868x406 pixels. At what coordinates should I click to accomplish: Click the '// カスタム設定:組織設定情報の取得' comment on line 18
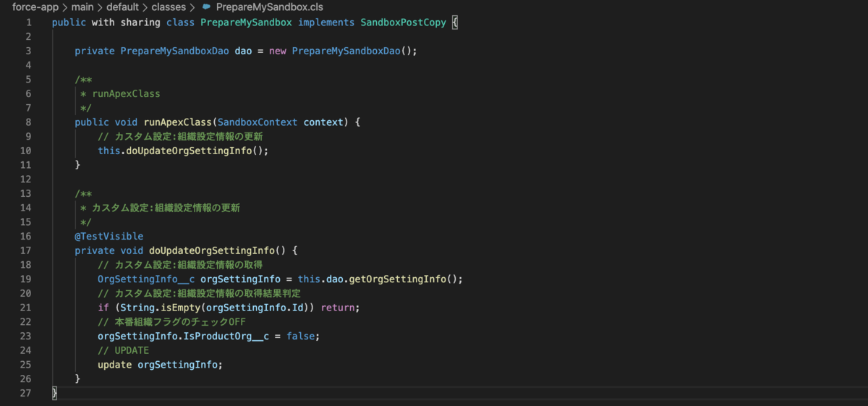point(180,265)
